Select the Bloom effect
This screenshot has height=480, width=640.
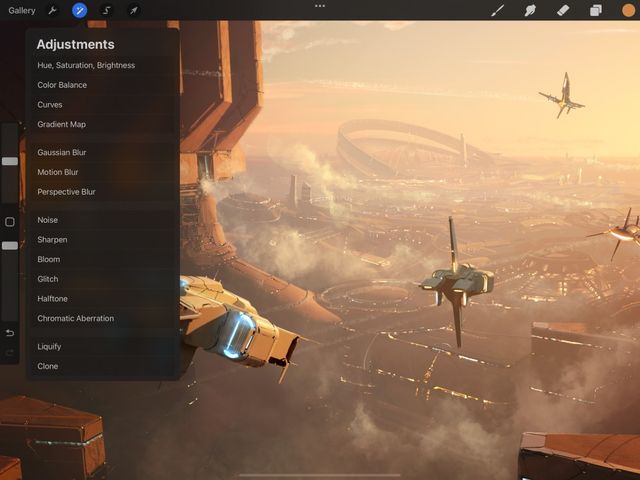105,259
